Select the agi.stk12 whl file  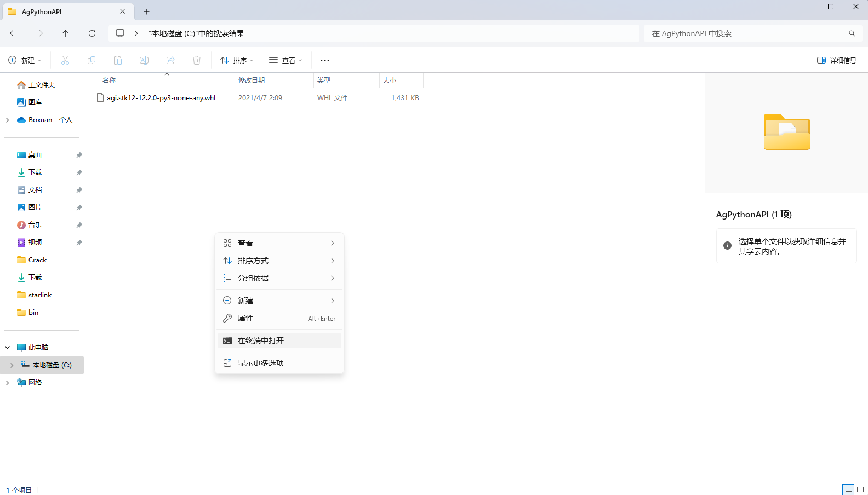[161, 98]
